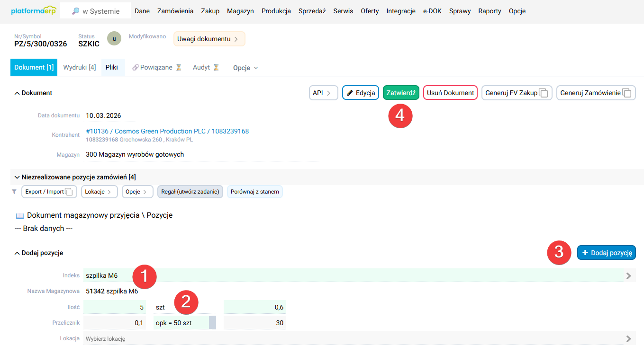Open Cosmos Green Production PLC contractor link

click(x=167, y=131)
